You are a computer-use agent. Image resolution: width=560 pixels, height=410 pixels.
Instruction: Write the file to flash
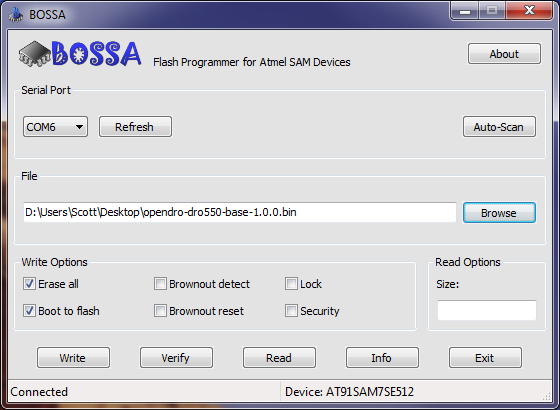[x=73, y=358]
